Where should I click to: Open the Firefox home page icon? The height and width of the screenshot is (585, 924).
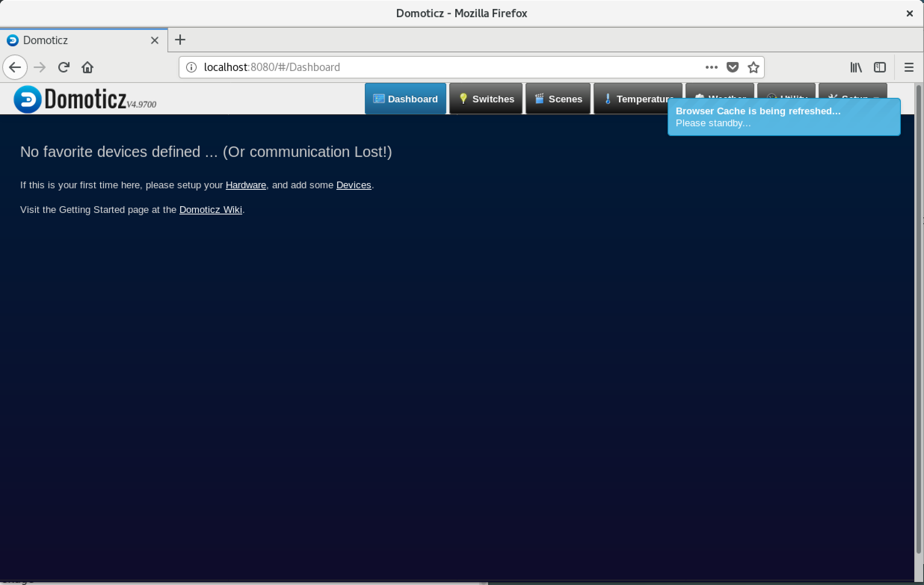pyautogui.click(x=87, y=68)
